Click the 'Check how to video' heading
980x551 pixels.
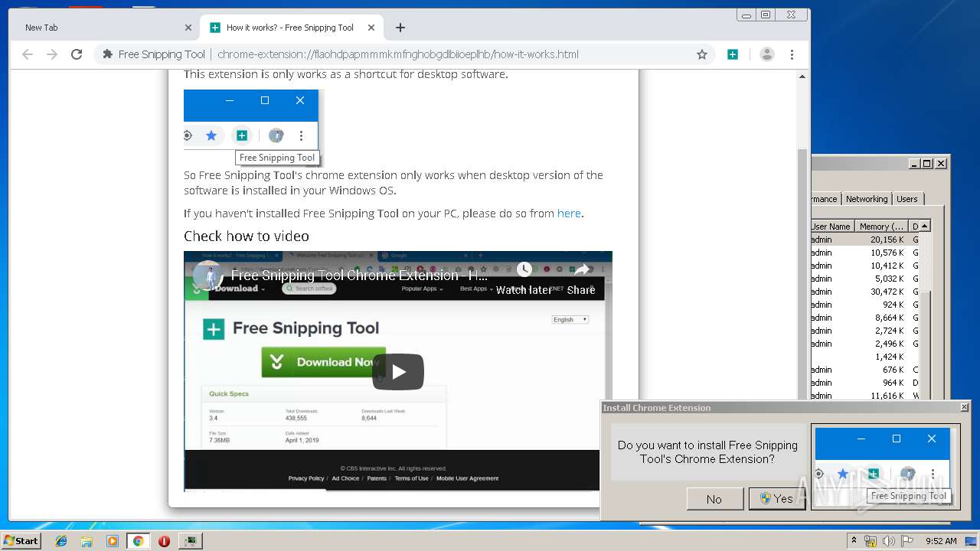click(247, 236)
